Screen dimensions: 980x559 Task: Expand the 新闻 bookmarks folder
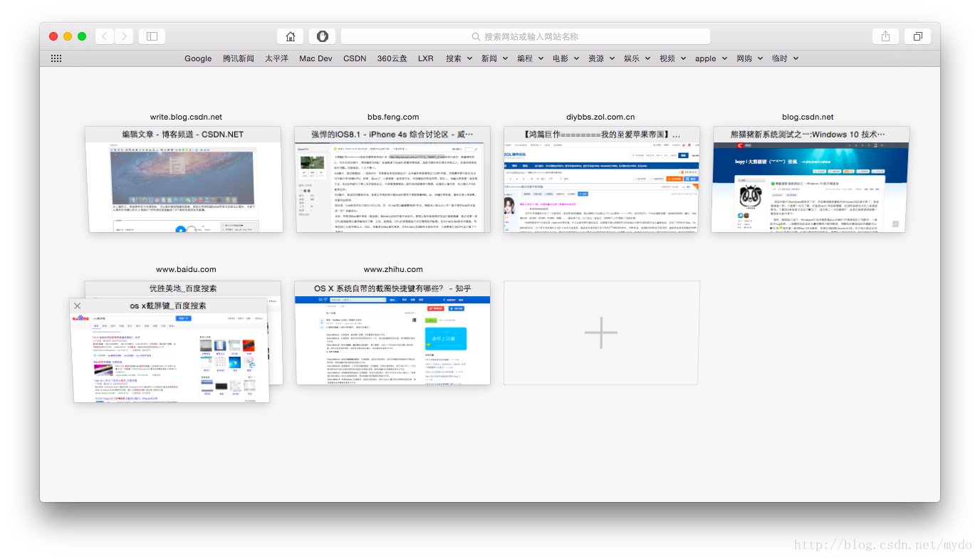494,58
